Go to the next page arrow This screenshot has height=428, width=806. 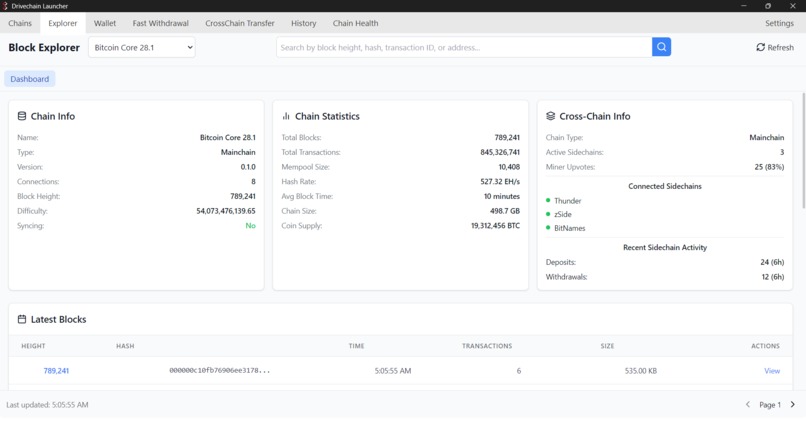793,404
